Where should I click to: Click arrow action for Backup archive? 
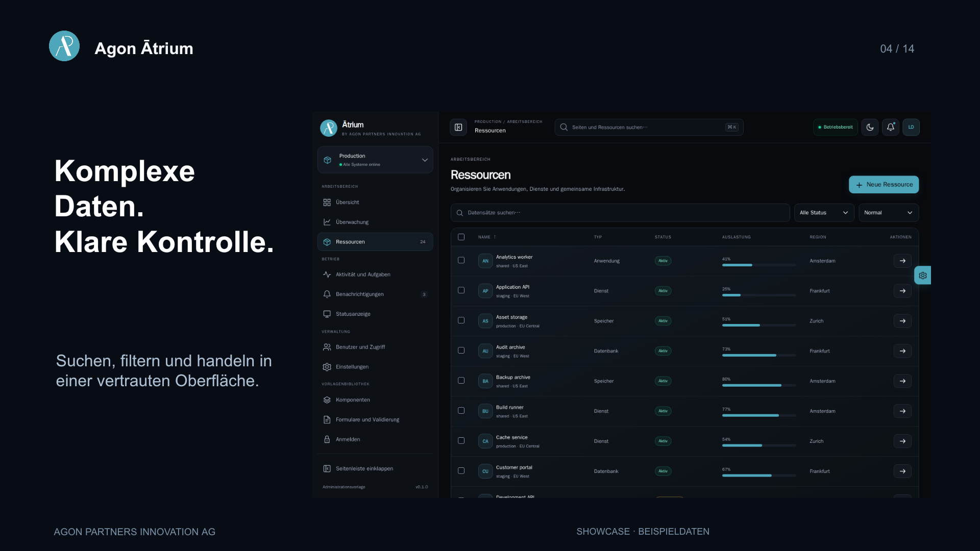902,381
